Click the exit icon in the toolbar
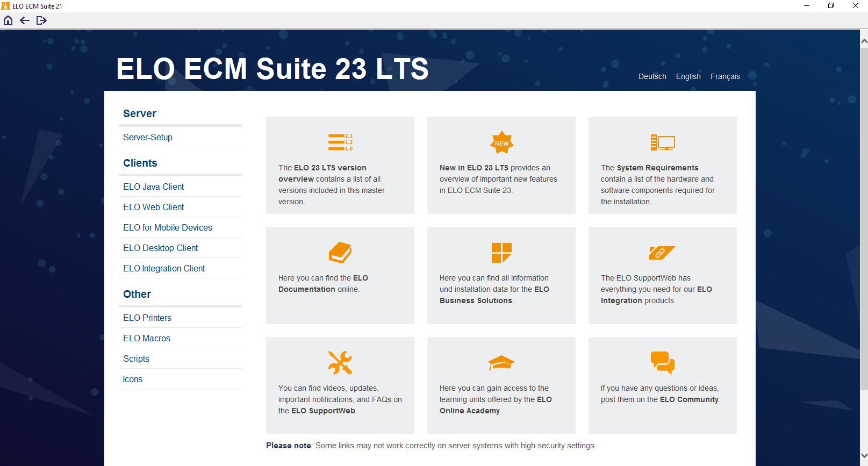The height and width of the screenshot is (466, 868). (x=41, y=20)
